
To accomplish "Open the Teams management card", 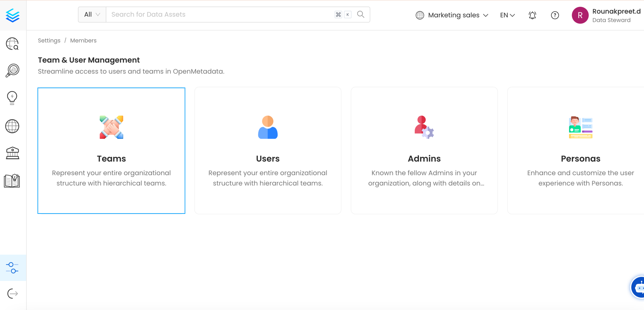I will pyautogui.click(x=111, y=151).
